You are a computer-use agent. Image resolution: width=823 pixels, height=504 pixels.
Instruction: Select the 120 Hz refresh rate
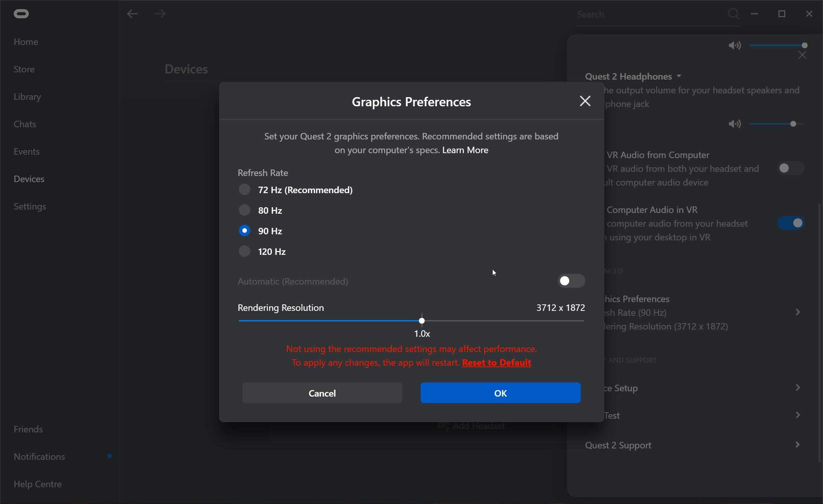(x=244, y=251)
